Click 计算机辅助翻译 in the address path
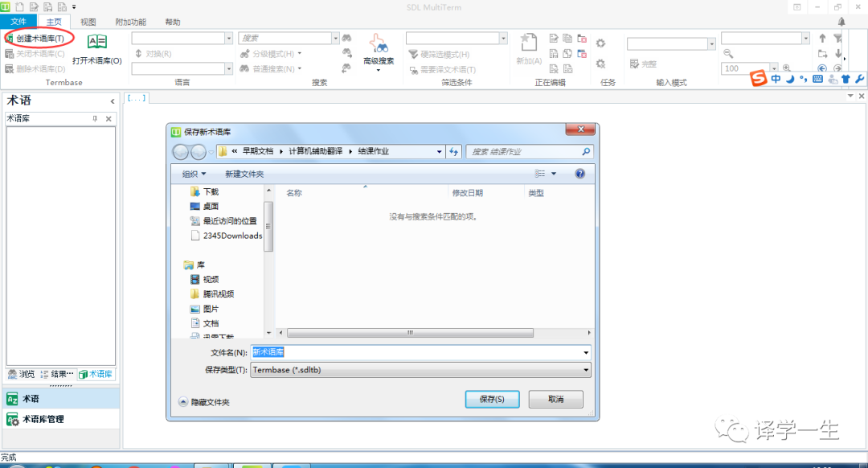The height and width of the screenshot is (468, 868). pyautogui.click(x=316, y=151)
